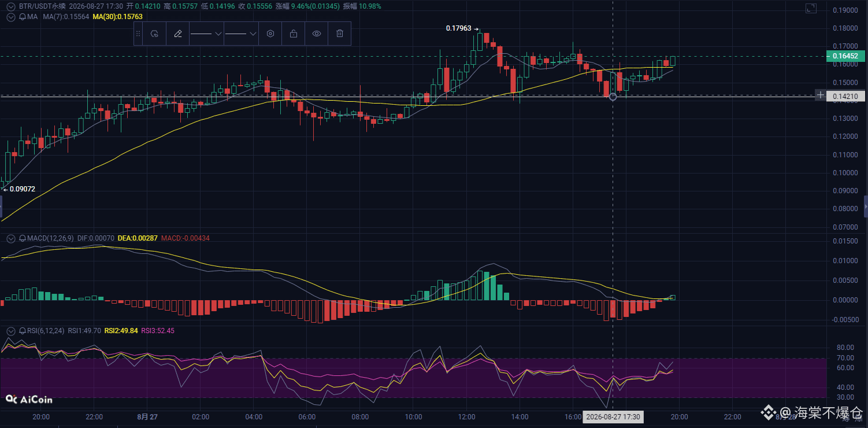Collapse the MACD indicator panel chevron
The image size is (868, 428).
coord(11,238)
